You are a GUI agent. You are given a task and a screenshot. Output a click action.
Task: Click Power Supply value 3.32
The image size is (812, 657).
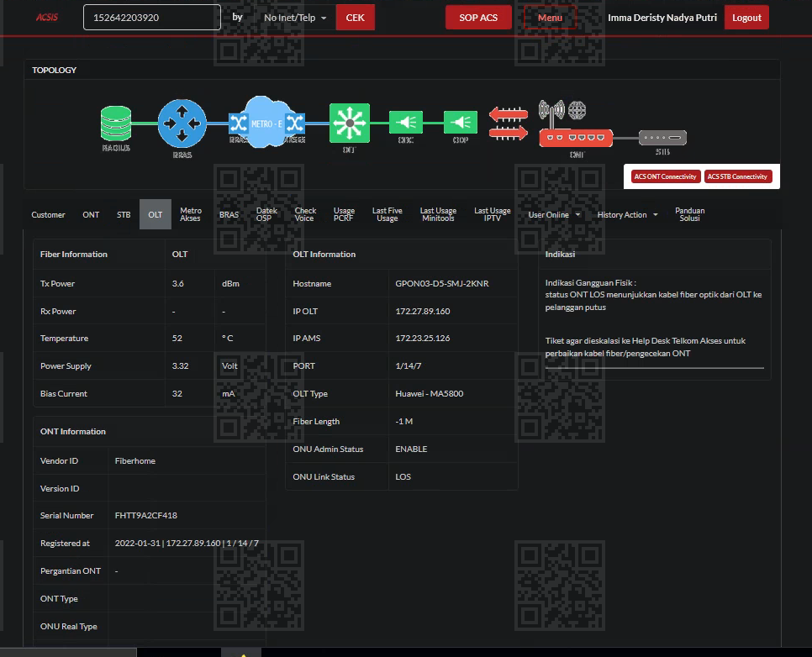coord(180,366)
